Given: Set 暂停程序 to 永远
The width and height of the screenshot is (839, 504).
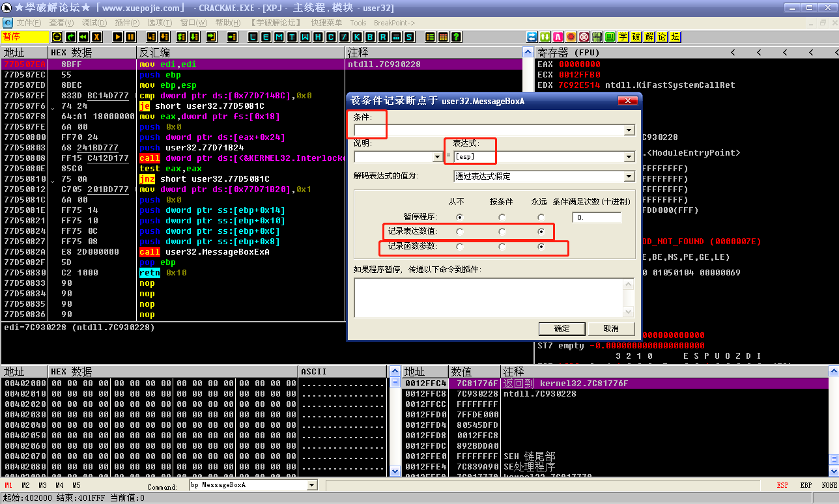Looking at the screenshot, I should (541, 217).
